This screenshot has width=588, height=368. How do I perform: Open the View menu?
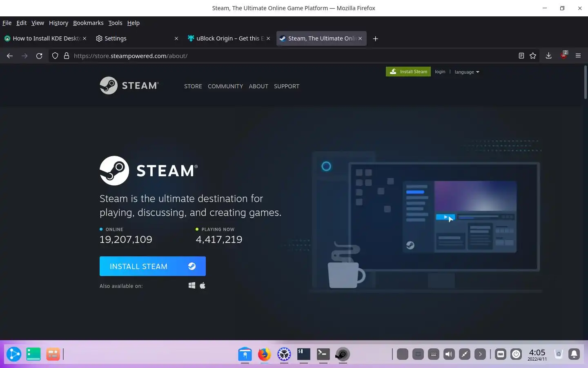pos(38,23)
